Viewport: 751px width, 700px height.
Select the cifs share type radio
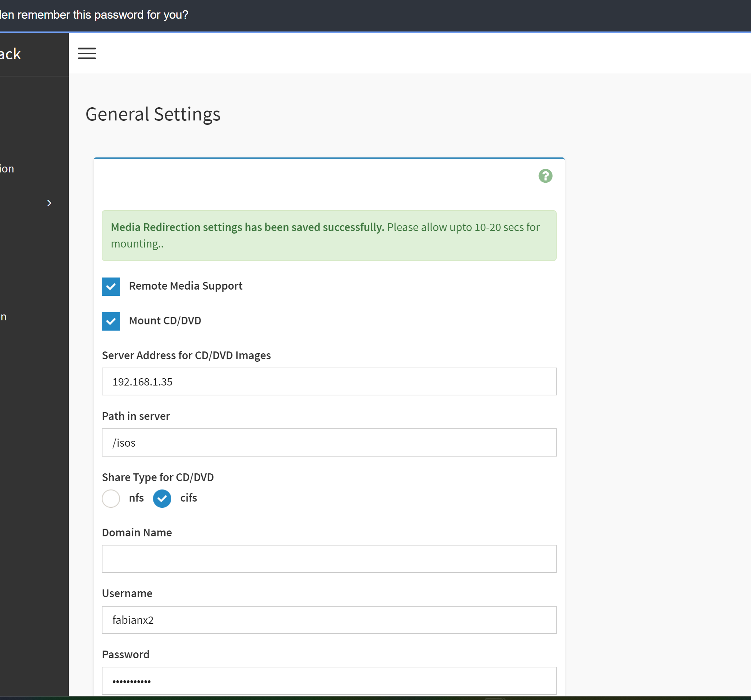pyautogui.click(x=162, y=498)
